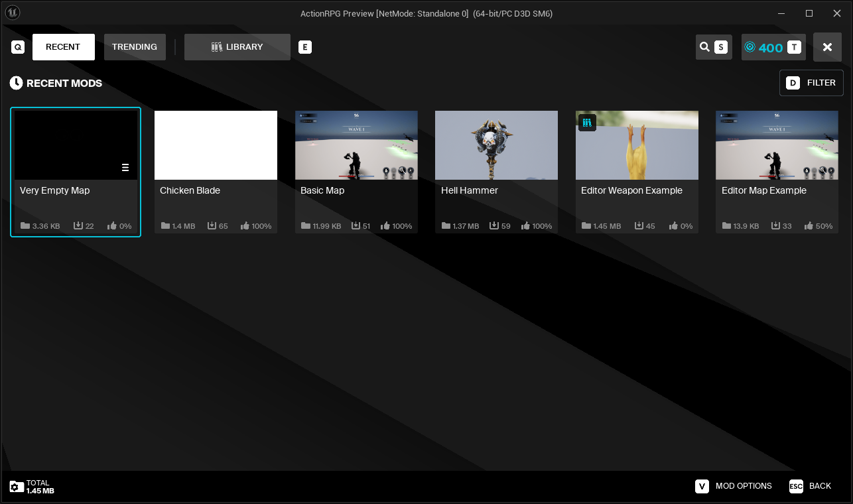Click the thumbs-up rating on Hell Hammer
Image resolution: width=853 pixels, height=504 pixels.
coord(526,226)
